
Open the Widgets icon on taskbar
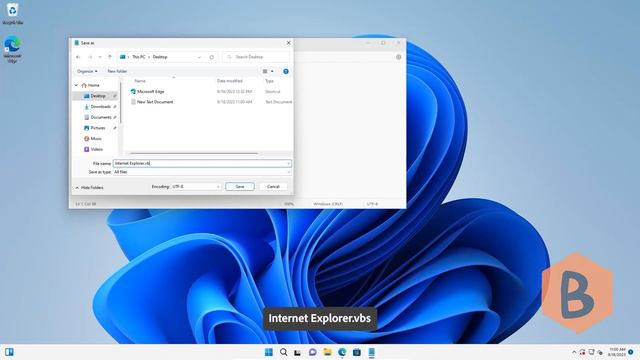click(9, 352)
